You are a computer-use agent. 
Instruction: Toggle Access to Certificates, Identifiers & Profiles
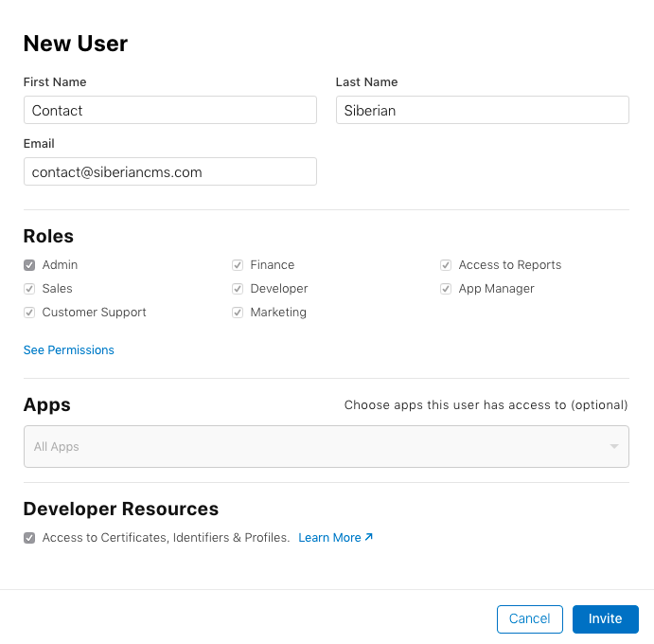click(x=29, y=538)
